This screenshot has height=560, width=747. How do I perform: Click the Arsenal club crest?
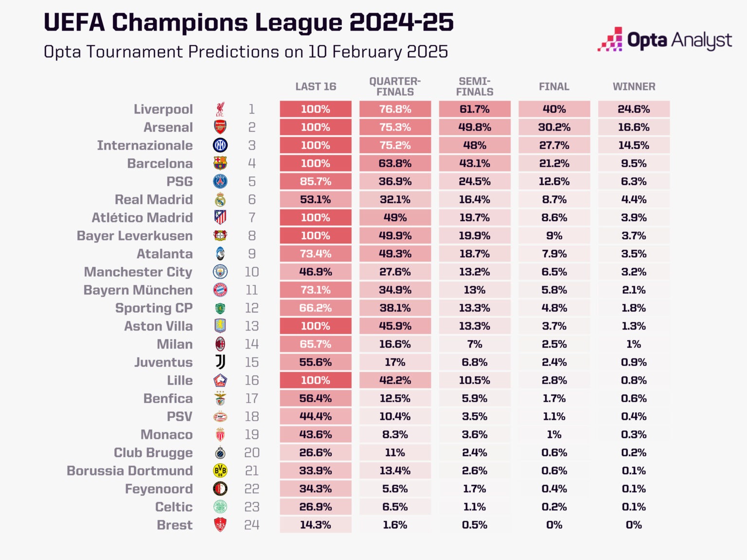tap(220, 127)
